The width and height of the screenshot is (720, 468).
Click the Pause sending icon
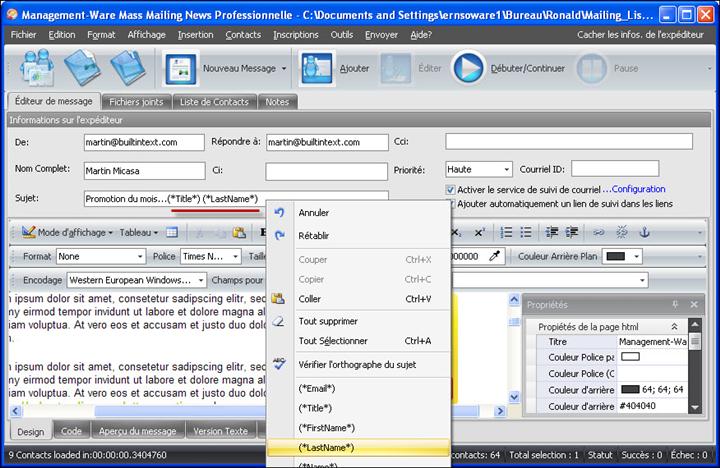coord(591,68)
